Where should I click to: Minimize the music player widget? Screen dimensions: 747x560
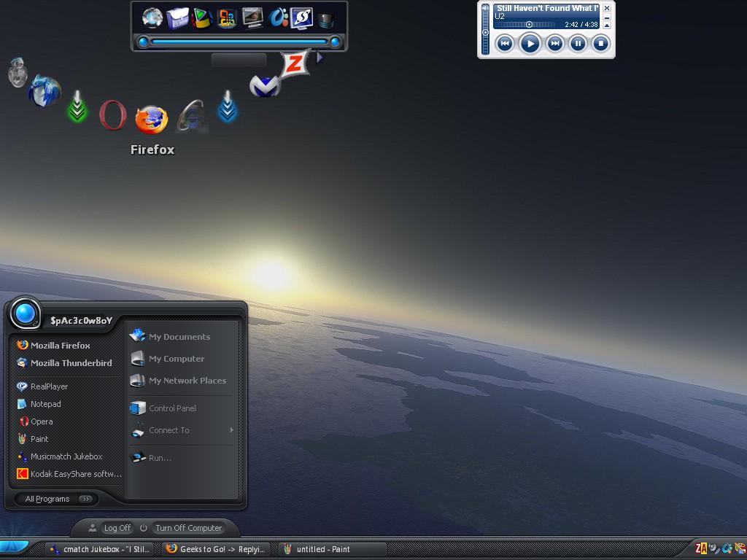click(x=607, y=17)
